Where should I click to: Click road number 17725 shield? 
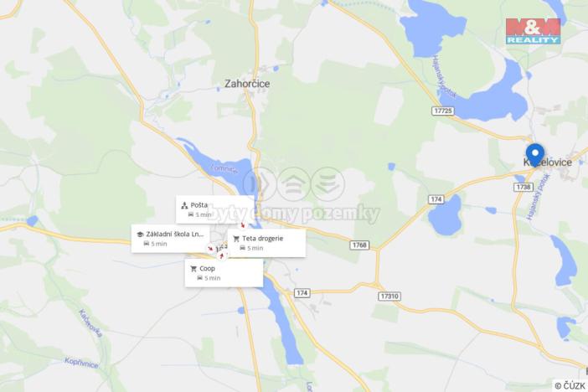(443, 111)
